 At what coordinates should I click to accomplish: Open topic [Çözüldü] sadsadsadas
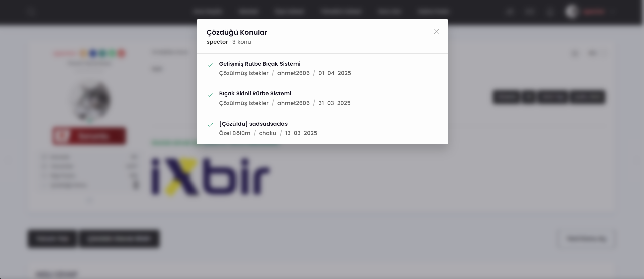click(253, 124)
